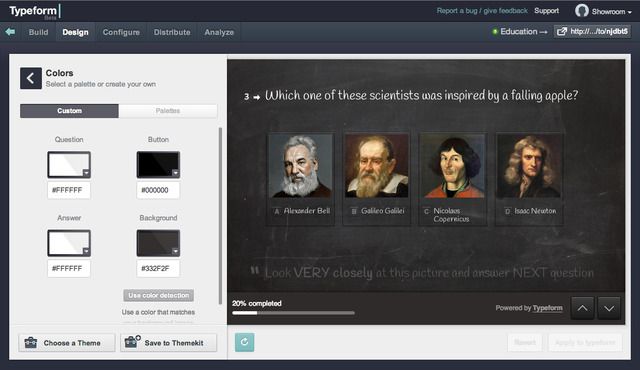Click the teal refresh preview icon
Screen dimensions: 640x370
tap(244, 342)
